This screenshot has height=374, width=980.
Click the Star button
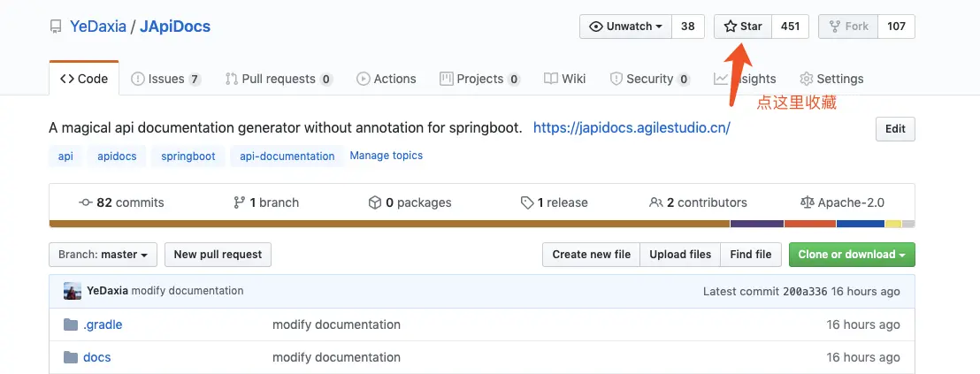[743, 27]
